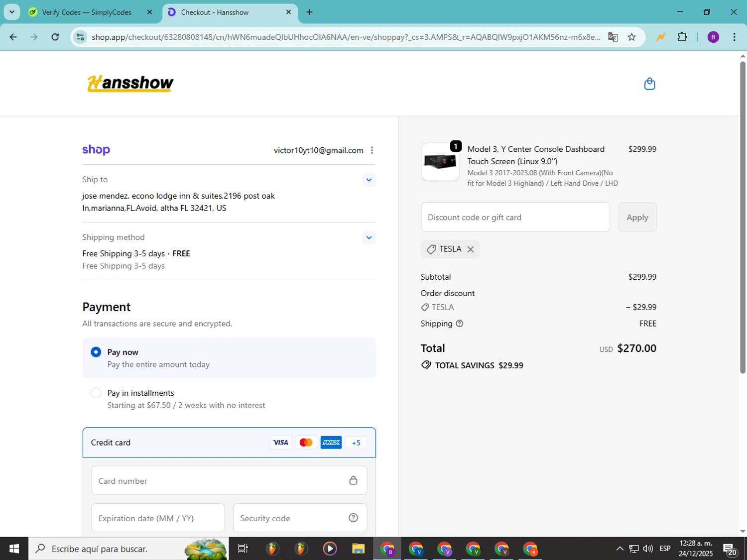Click the lock icon in Card number field
This screenshot has height=560, width=747.
pos(353,480)
